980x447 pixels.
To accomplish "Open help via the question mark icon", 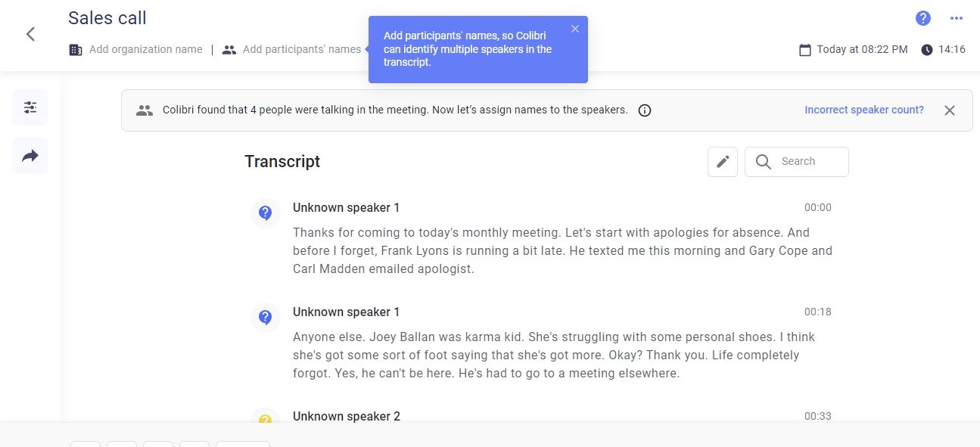I will pyautogui.click(x=922, y=17).
